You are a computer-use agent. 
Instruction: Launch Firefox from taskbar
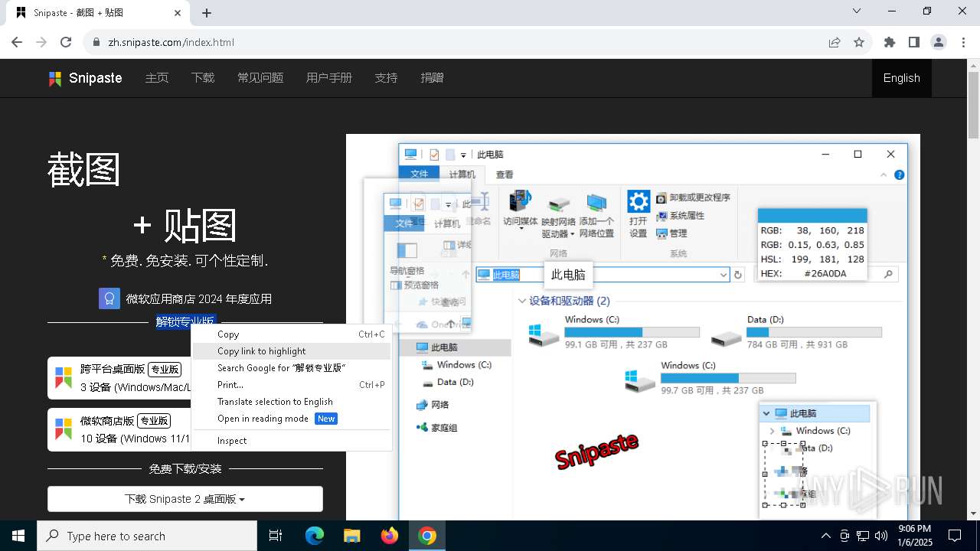point(390,536)
